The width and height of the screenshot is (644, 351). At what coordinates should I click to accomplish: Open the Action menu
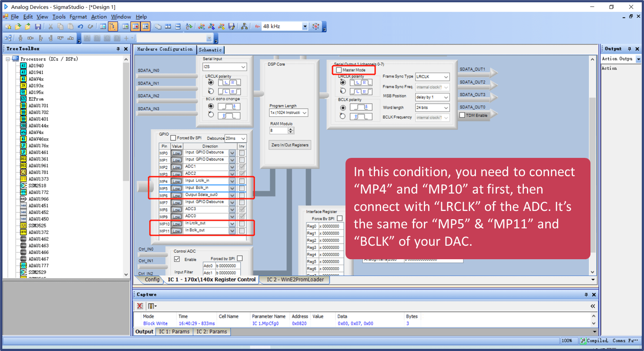[99, 17]
